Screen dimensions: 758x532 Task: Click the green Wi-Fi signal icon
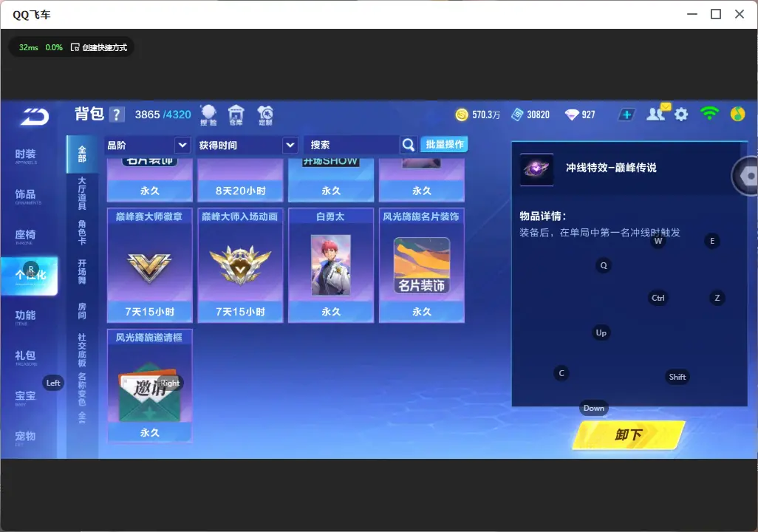pos(709,114)
